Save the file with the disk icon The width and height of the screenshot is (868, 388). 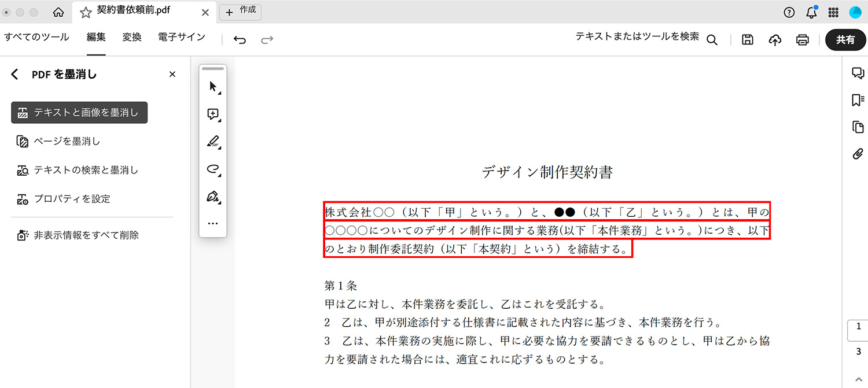click(748, 40)
